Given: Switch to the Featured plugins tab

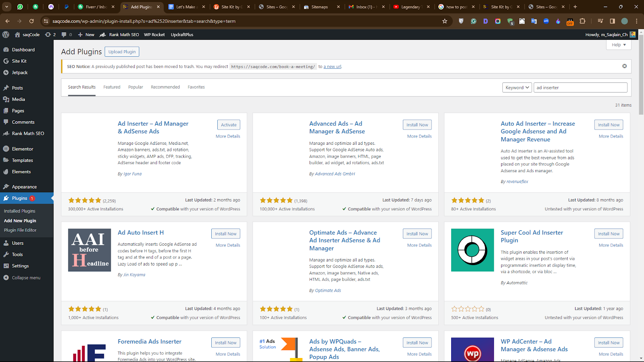Looking at the screenshot, I should tap(112, 87).
